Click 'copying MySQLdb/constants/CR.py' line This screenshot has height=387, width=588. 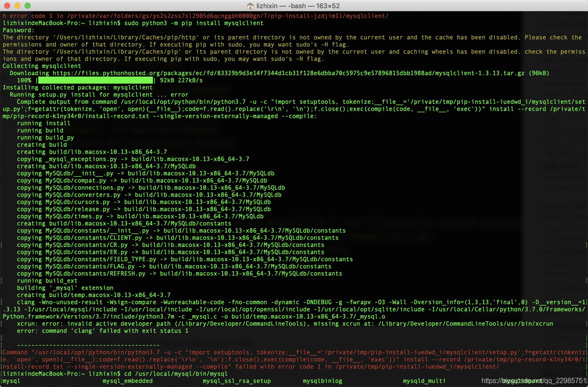pos(171,245)
